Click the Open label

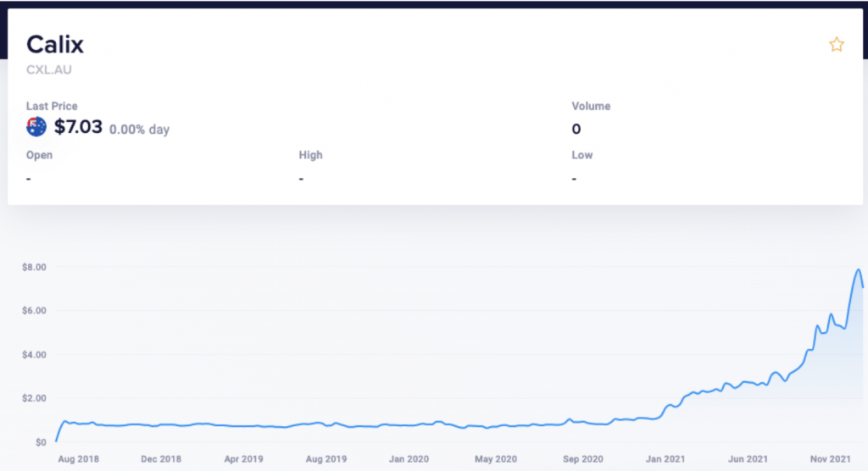point(39,156)
